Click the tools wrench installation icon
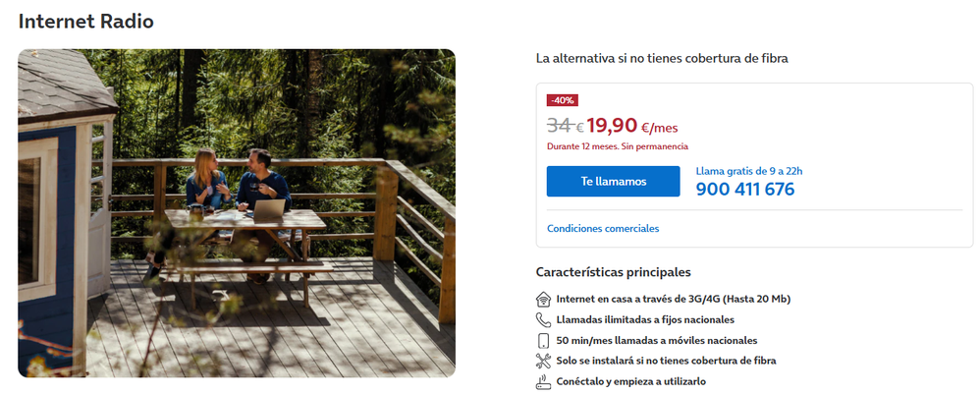The image size is (980, 395). point(543,361)
